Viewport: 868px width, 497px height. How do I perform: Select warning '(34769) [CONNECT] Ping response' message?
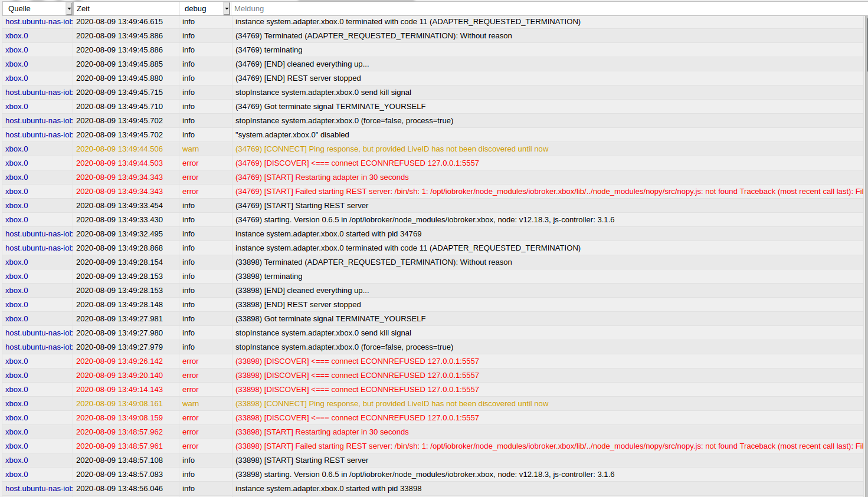click(392, 149)
